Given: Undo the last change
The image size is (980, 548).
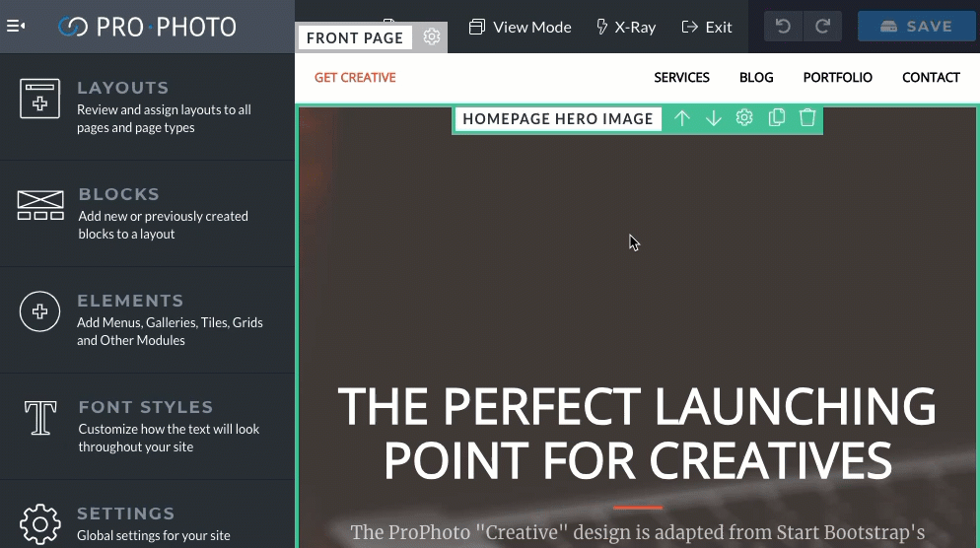Looking at the screenshot, I should click(x=783, y=27).
